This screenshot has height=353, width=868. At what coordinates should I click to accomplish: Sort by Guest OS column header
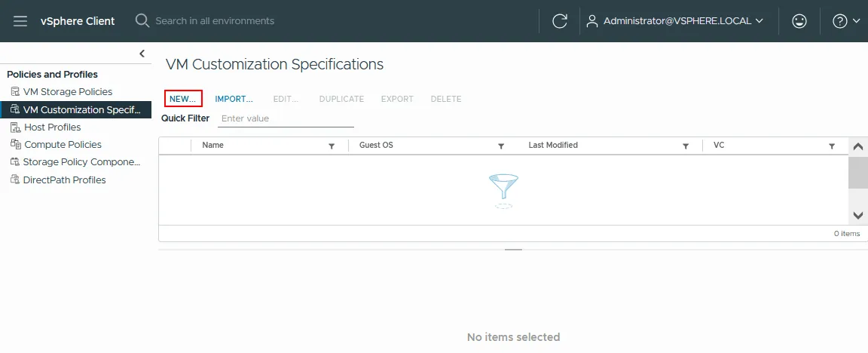(376, 145)
